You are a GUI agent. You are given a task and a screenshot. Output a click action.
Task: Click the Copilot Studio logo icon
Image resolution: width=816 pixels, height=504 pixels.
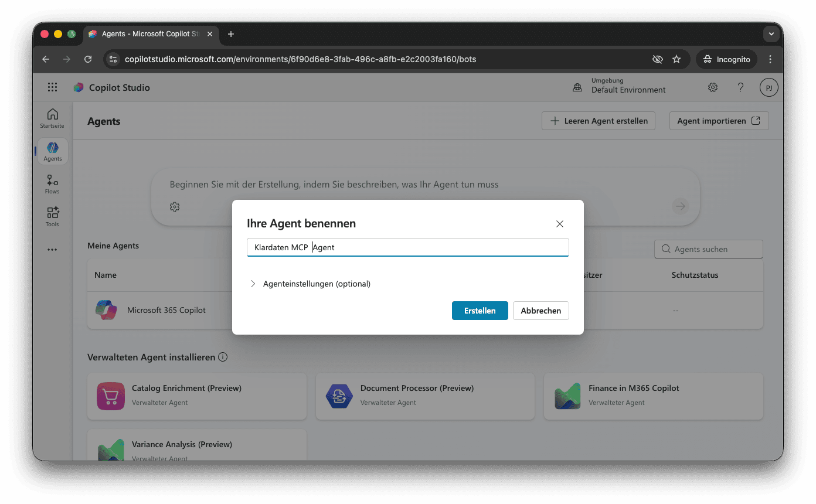click(x=79, y=87)
